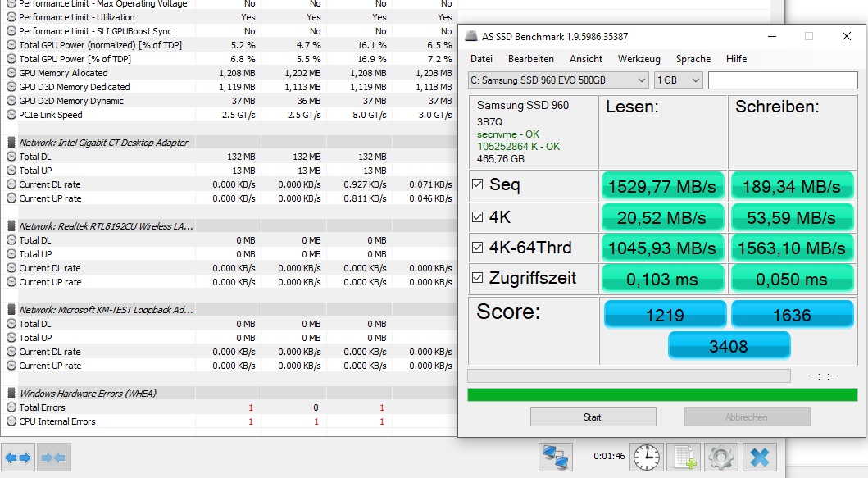Click sensor icon beside GPU Memory Allocated

11,72
